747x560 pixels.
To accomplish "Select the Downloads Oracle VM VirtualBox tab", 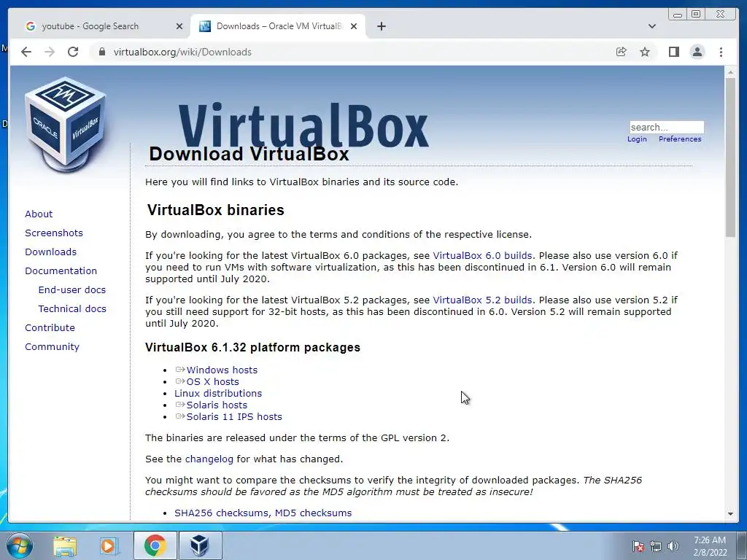I will [x=278, y=26].
